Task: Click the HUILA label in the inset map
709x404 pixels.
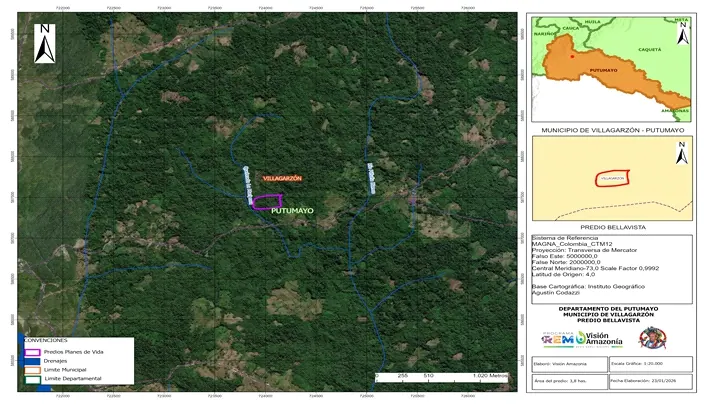Action: (x=592, y=22)
